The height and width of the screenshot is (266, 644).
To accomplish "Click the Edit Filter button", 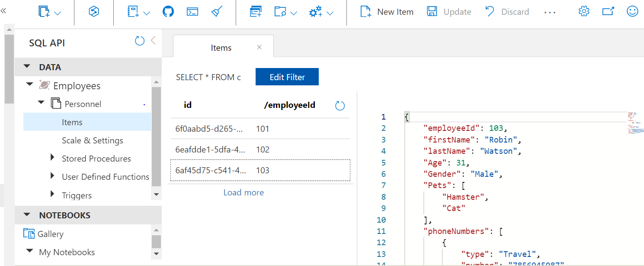I will click(x=287, y=77).
